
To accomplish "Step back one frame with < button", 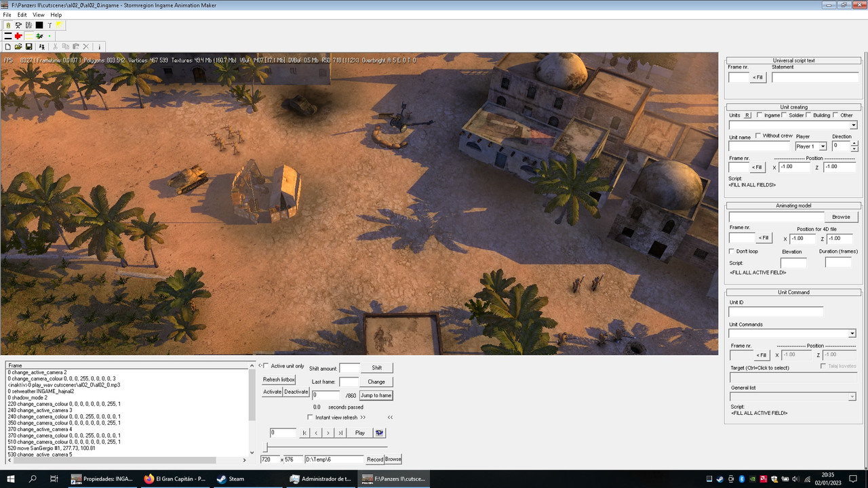I will pyautogui.click(x=316, y=432).
